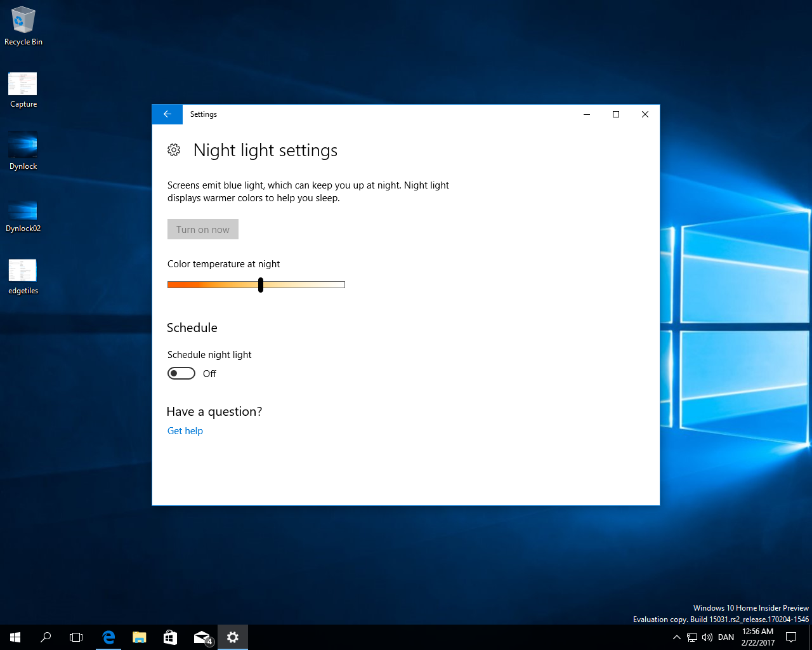Open the Start menu
The image size is (812, 650).
tap(15, 637)
